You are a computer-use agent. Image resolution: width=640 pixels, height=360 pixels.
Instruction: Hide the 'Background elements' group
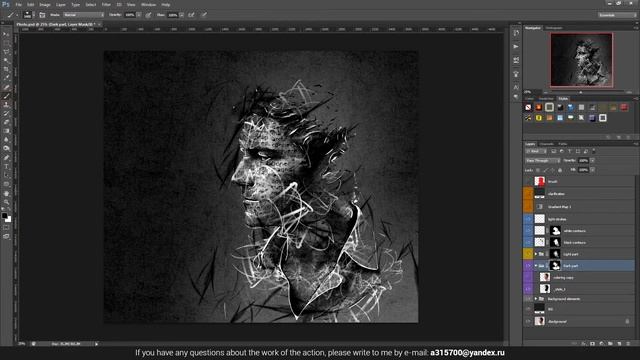[528, 299]
